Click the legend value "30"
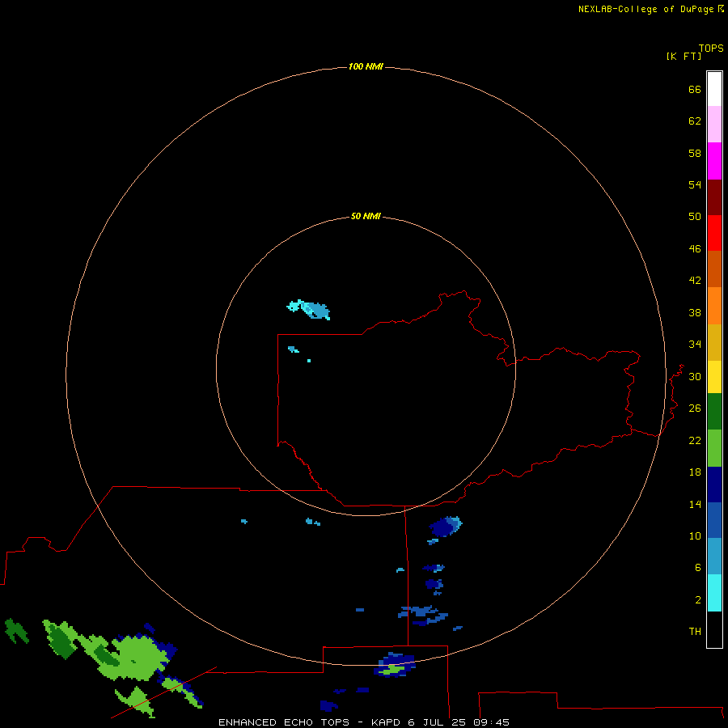 tap(695, 376)
